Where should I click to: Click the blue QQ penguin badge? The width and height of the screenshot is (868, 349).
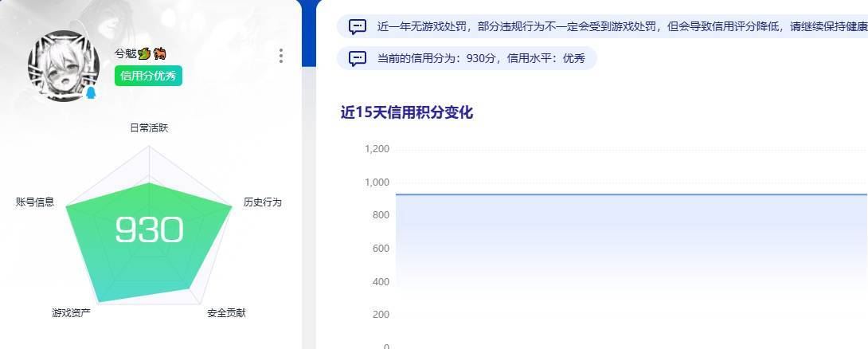click(90, 93)
